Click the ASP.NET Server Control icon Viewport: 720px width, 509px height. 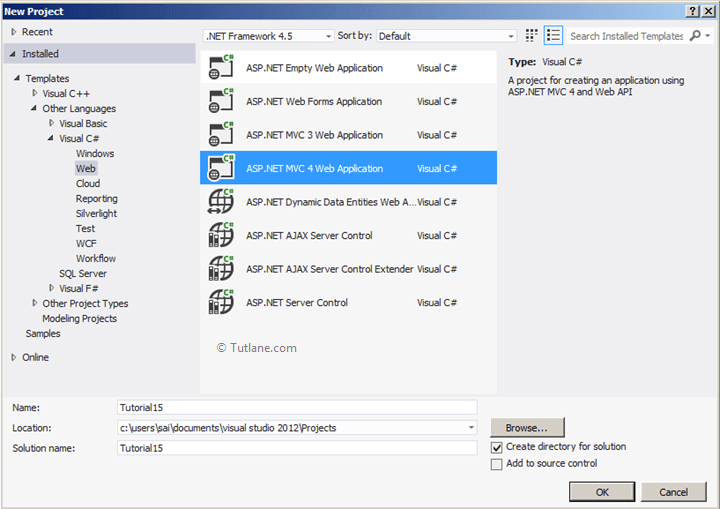[220, 302]
